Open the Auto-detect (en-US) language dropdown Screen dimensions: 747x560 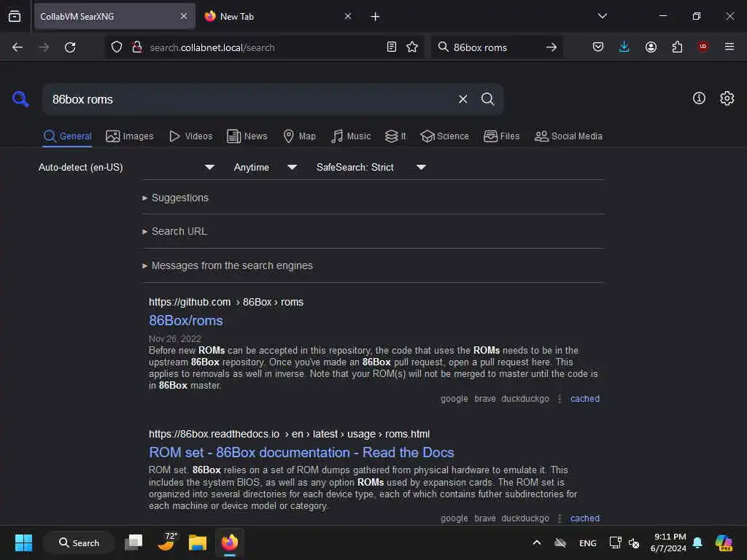[127, 167]
